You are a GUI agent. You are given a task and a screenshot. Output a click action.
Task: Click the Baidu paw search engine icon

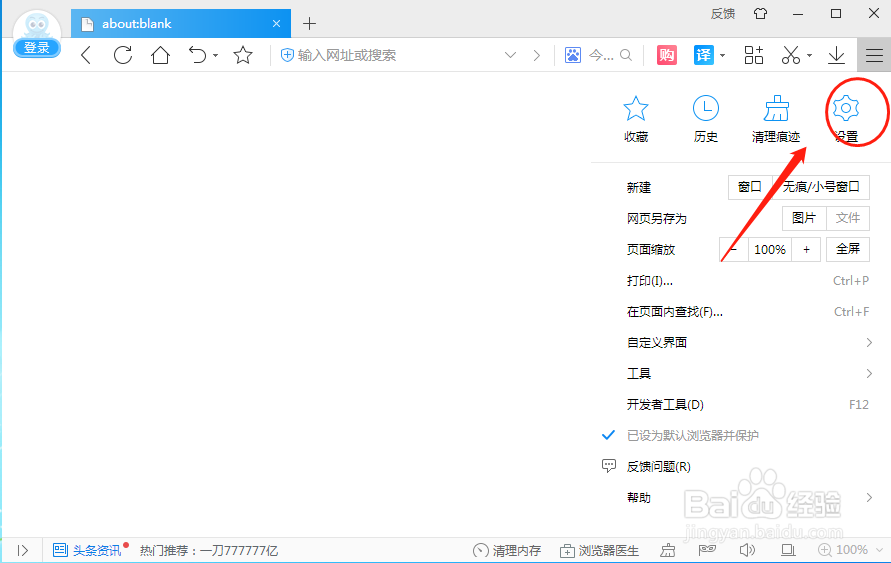point(573,55)
